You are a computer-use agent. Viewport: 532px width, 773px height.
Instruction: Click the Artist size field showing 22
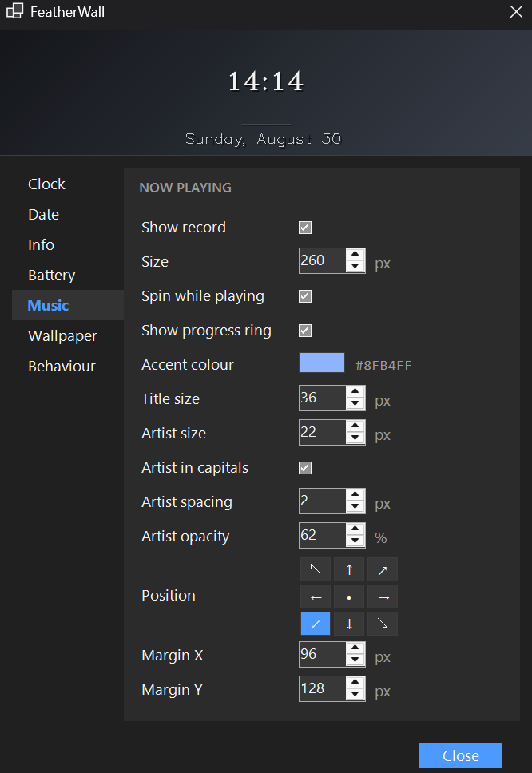323,432
